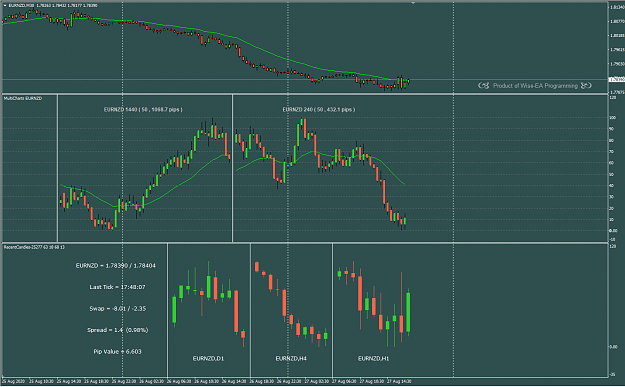This screenshot has height=387, width=625.
Task: Click the 27 Aug 14:00 time axis label
Action: tap(399, 381)
